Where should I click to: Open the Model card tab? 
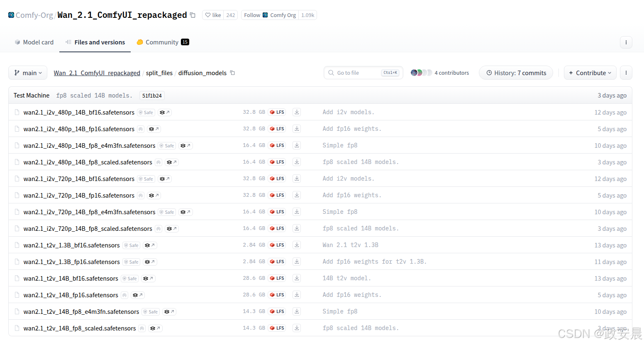34,42
